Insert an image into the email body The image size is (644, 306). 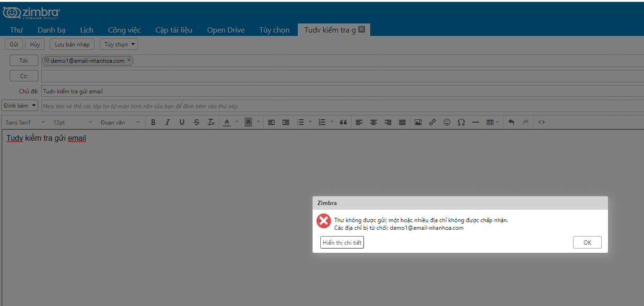(x=418, y=122)
